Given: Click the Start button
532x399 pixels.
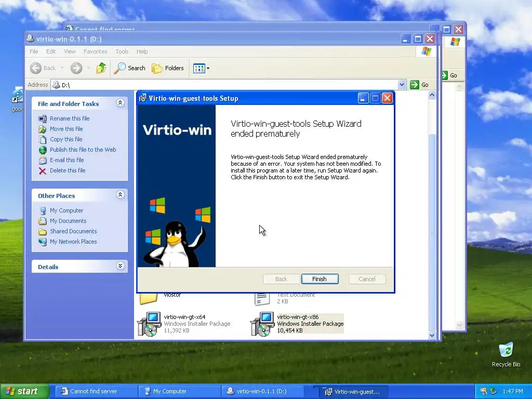Looking at the screenshot, I should pos(24,391).
